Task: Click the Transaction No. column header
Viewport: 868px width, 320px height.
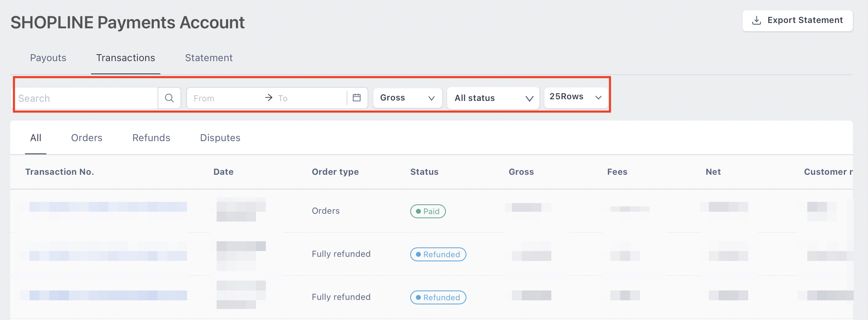Action: [x=59, y=172]
